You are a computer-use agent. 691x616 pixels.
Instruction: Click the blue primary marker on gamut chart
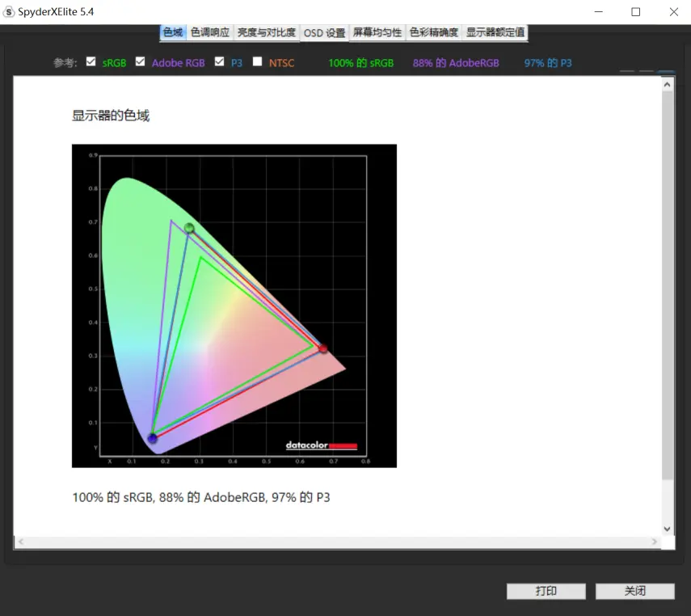pos(153,438)
